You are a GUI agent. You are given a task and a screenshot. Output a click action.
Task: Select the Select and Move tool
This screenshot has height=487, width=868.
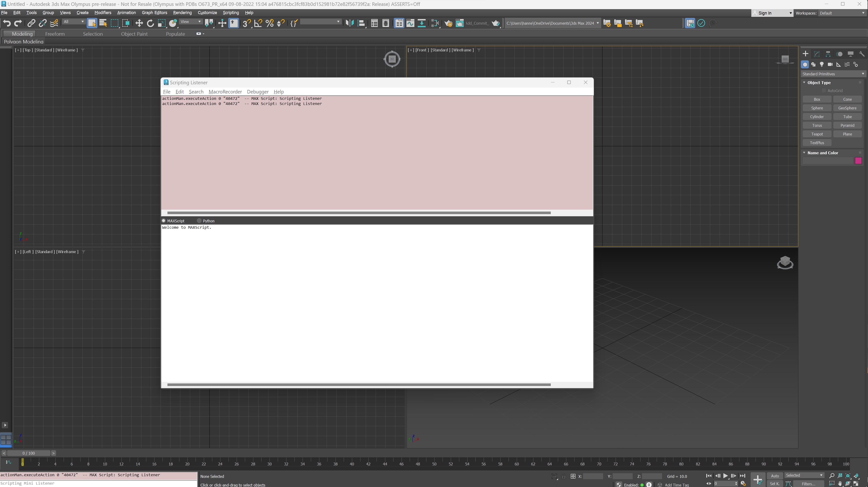(x=139, y=23)
